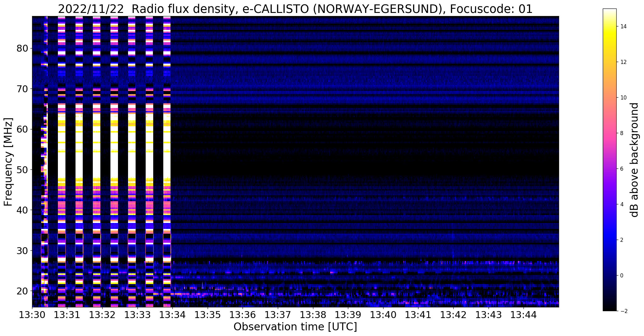
Task: Click the colorbar tick label 14
Action: (x=623, y=26)
